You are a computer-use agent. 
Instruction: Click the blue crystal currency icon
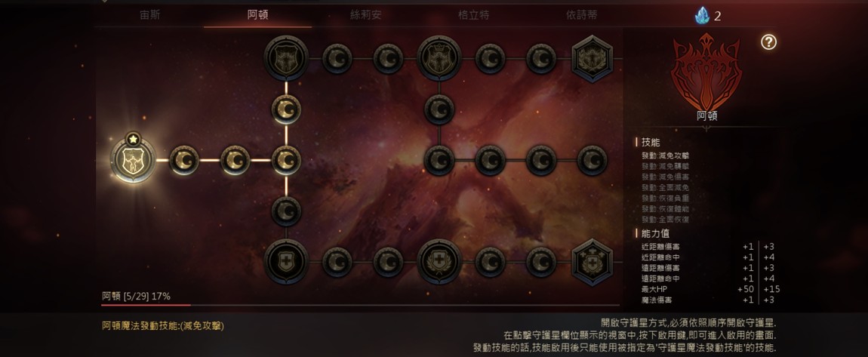703,16
